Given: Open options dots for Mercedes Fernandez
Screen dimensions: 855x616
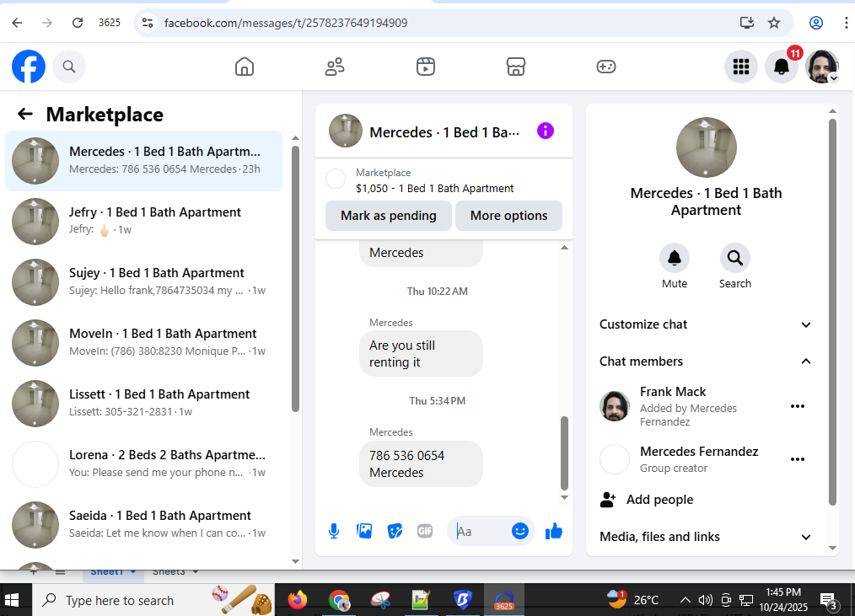Looking at the screenshot, I should click(797, 459).
